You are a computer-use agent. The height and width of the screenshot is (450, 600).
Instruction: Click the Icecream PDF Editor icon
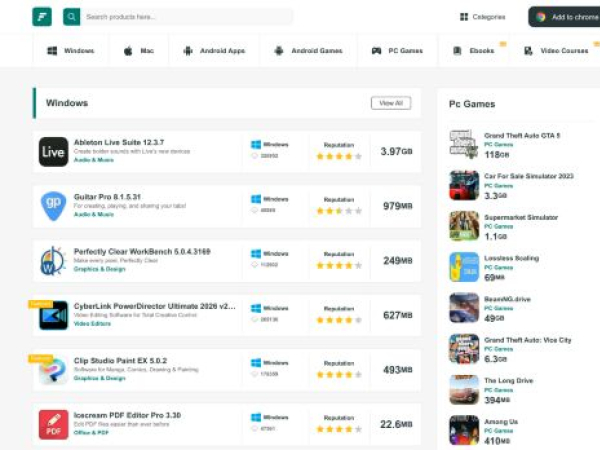(54, 425)
